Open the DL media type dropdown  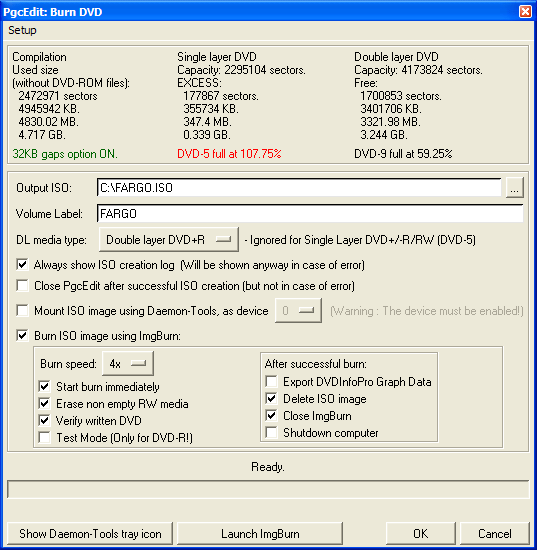pos(169,240)
